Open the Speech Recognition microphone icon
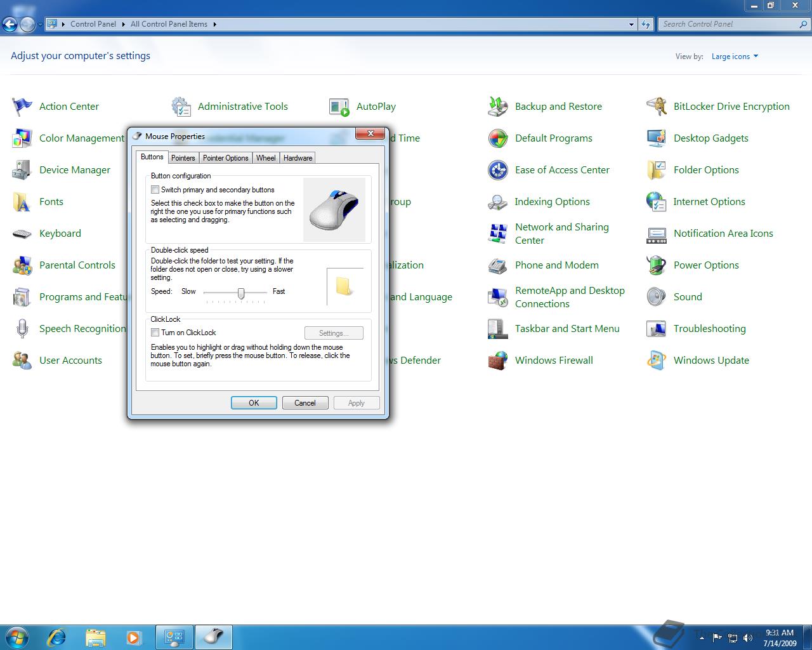The height and width of the screenshot is (650, 812). click(x=22, y=329)
